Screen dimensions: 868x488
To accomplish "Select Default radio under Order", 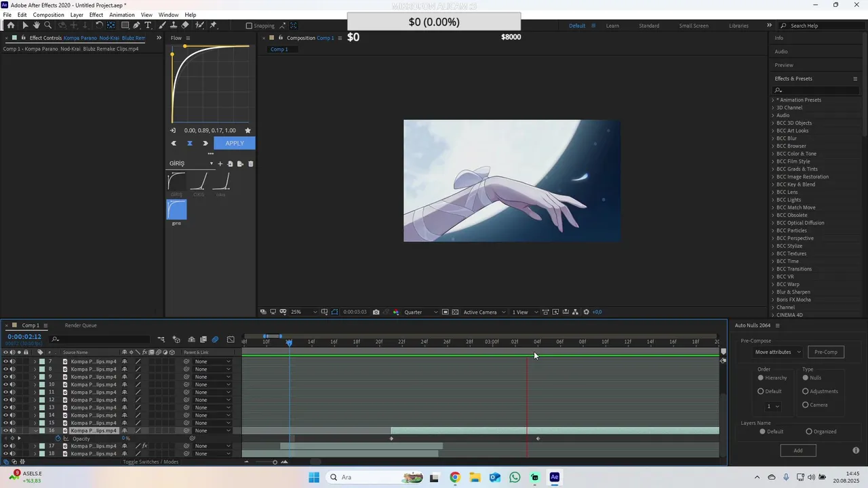I will (761, 391).
